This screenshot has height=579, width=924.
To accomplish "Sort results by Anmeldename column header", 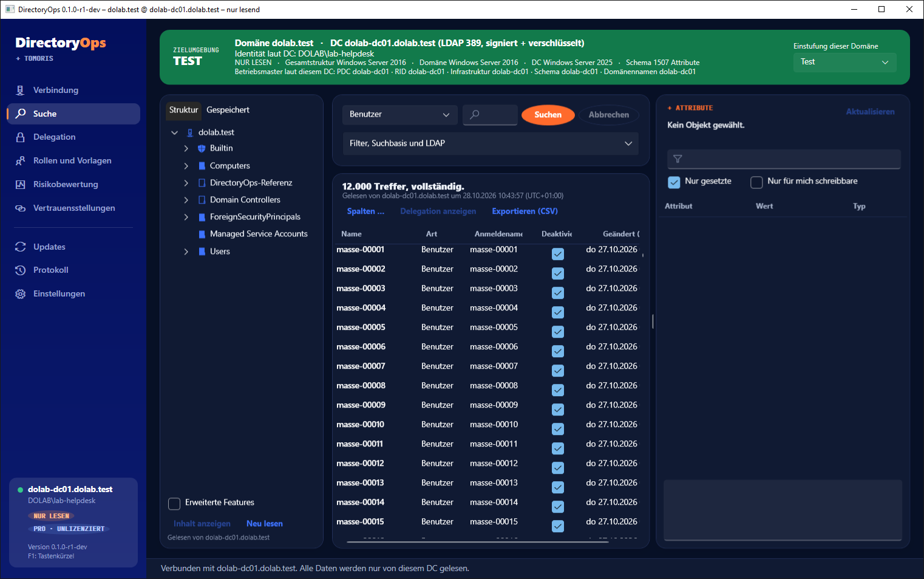I will [498, 234].
